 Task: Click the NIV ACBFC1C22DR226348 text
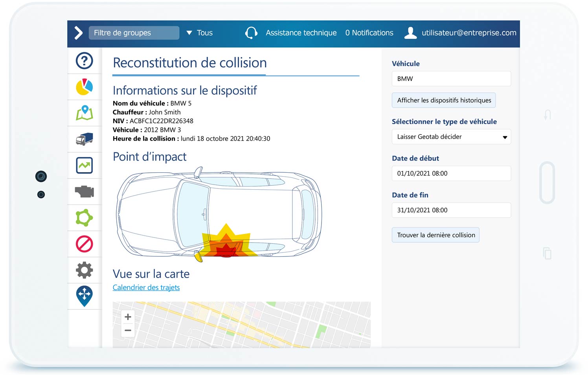coord(153,121)
